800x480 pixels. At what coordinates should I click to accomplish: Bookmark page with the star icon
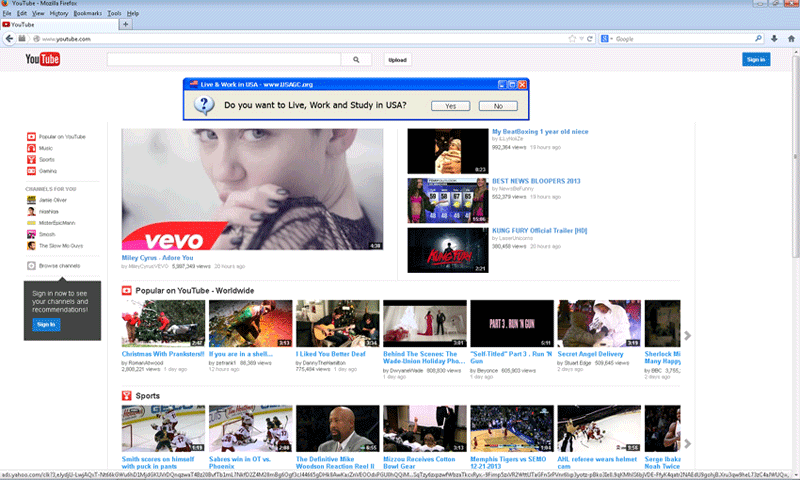tap(573, 39)
